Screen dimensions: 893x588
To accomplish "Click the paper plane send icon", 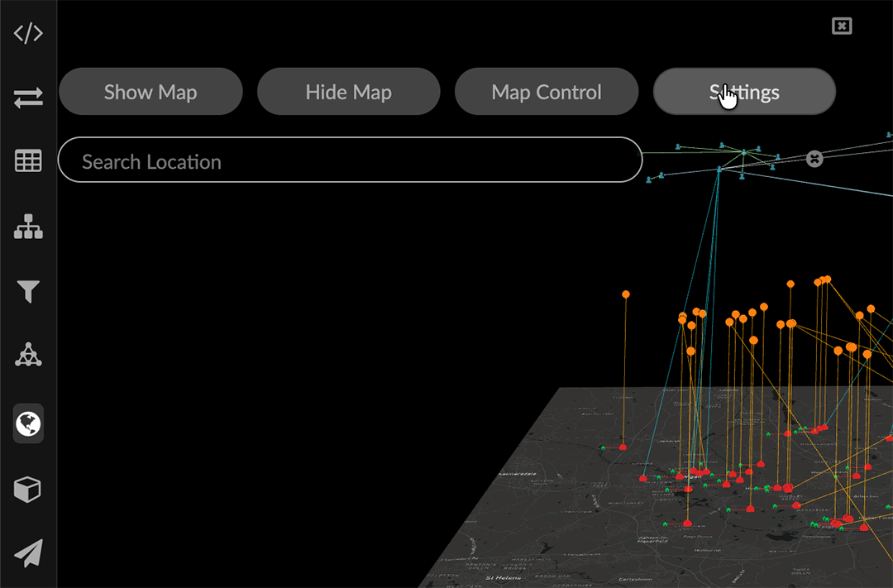I will [x=28, y=552].
